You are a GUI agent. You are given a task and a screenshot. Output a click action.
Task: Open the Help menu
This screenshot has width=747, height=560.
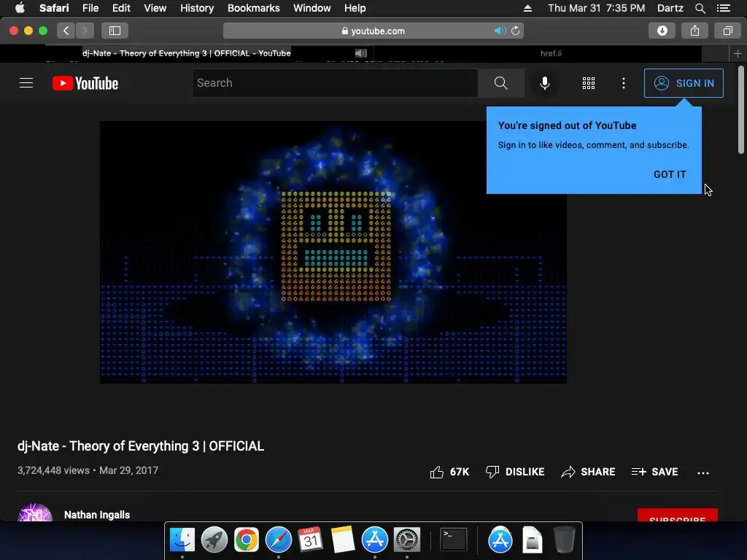coord(355,8)
